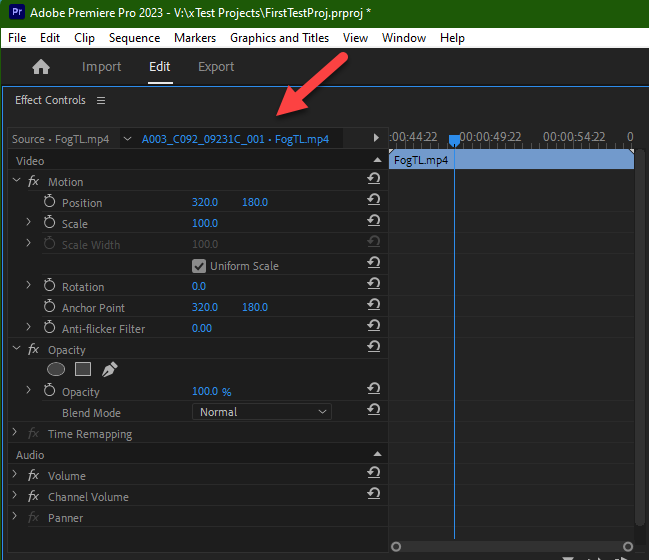Screen dimensions: 649x560
Task: Open the View menu
Action: (355, 38)
